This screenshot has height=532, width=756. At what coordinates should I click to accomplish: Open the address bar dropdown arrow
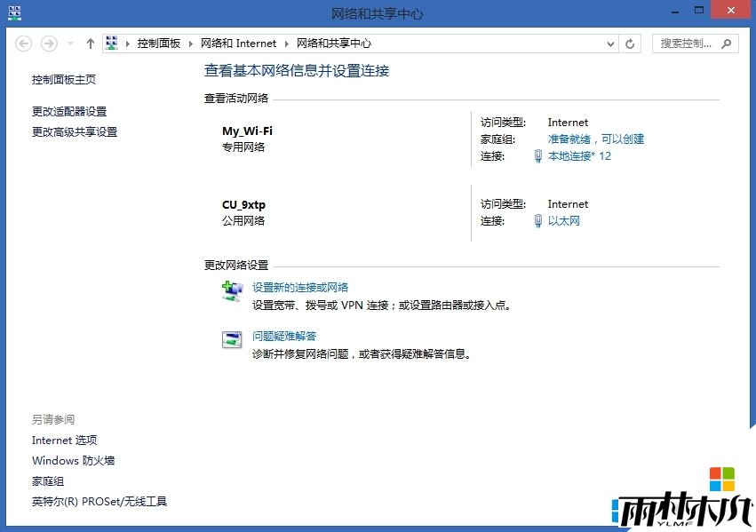pyautogui.click(x=611, y=42)
